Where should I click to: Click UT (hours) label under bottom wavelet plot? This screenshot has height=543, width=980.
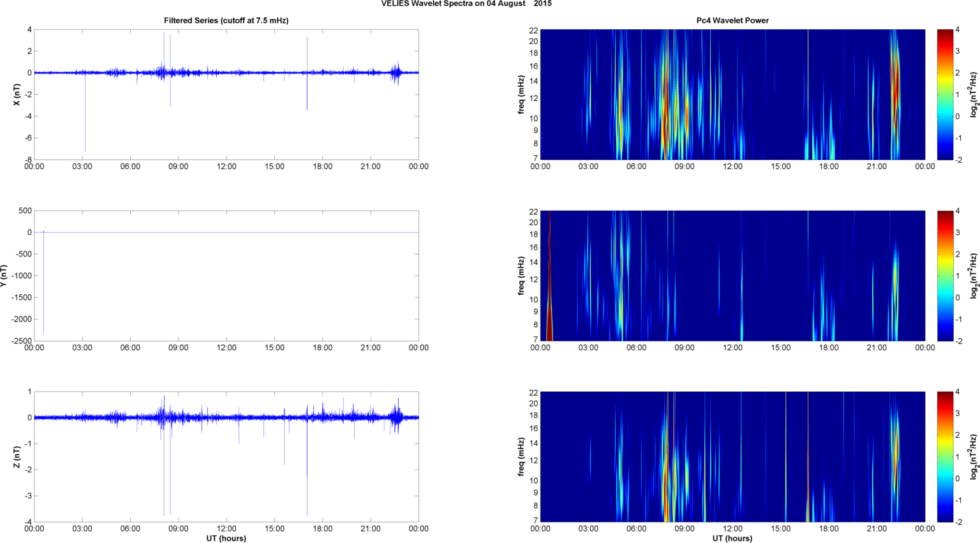[732, 538]
